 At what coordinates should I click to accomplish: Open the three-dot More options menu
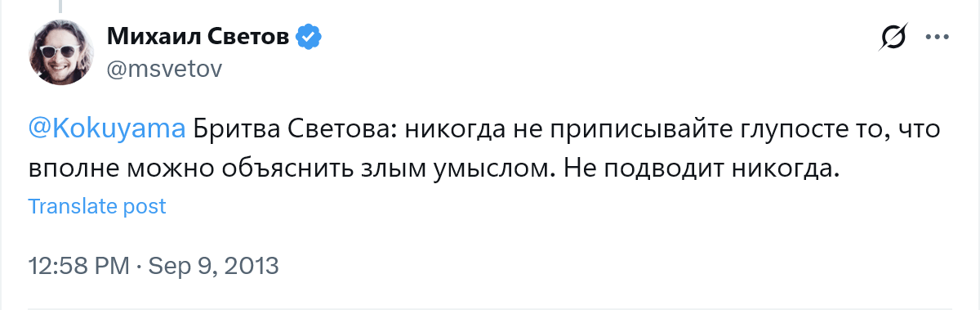point(935,36)
